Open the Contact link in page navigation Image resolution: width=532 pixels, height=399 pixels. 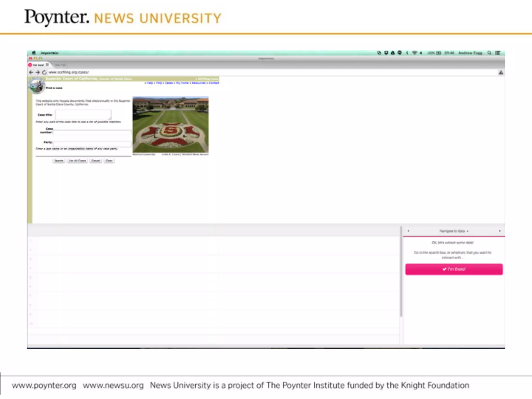214,83
